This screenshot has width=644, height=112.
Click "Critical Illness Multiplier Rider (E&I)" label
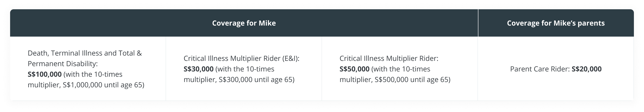[x=241, y=58]
